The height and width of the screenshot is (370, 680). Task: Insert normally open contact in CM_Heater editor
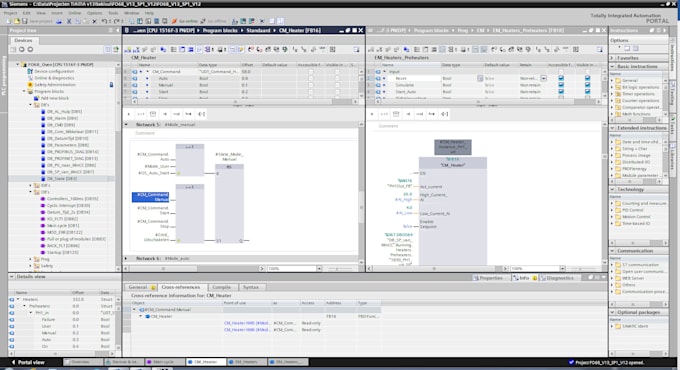coord(129,114)
